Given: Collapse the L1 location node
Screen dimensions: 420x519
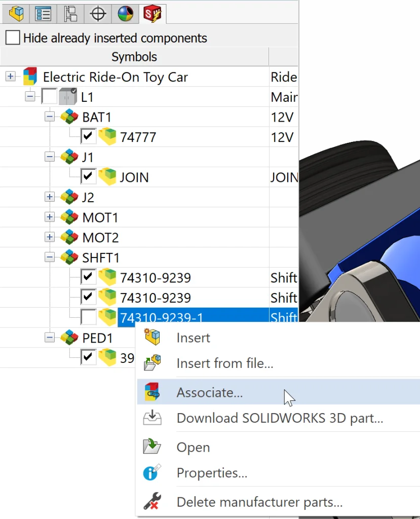Looking at the screenshot, I should point(30,97).
